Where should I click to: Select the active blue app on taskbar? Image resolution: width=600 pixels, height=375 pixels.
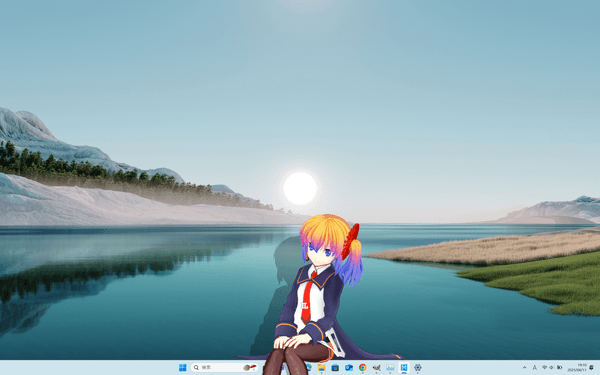(x=404, y=368)
